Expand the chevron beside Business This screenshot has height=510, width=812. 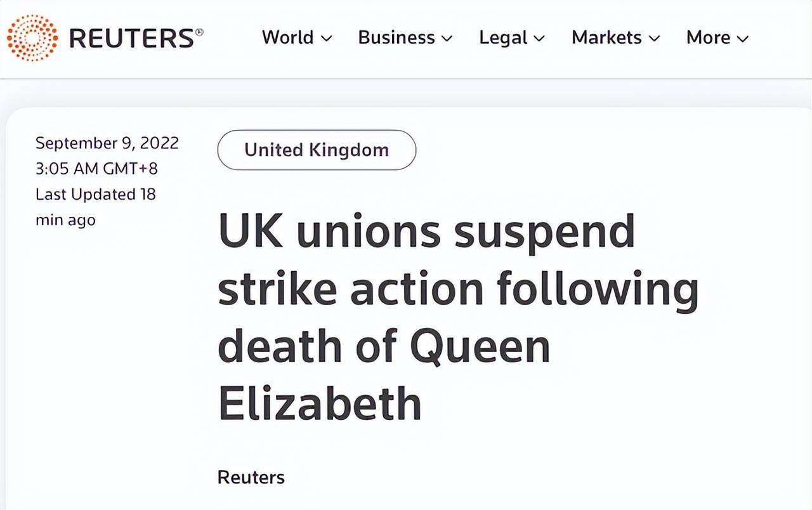coord(447,39)
